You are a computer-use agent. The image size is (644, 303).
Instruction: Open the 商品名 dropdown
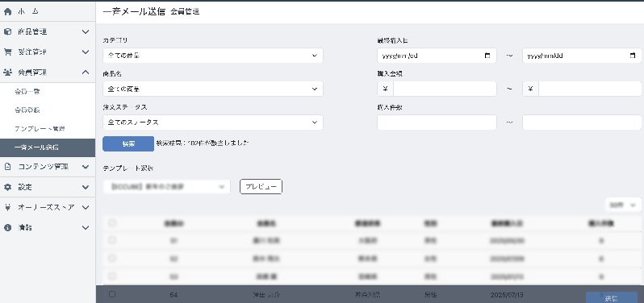pos(213,89)
